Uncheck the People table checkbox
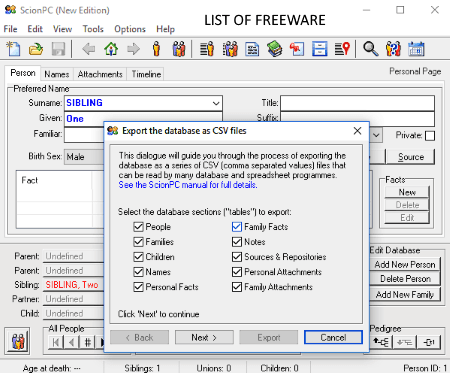Screen dimensions: 450x373 point(138,227)
